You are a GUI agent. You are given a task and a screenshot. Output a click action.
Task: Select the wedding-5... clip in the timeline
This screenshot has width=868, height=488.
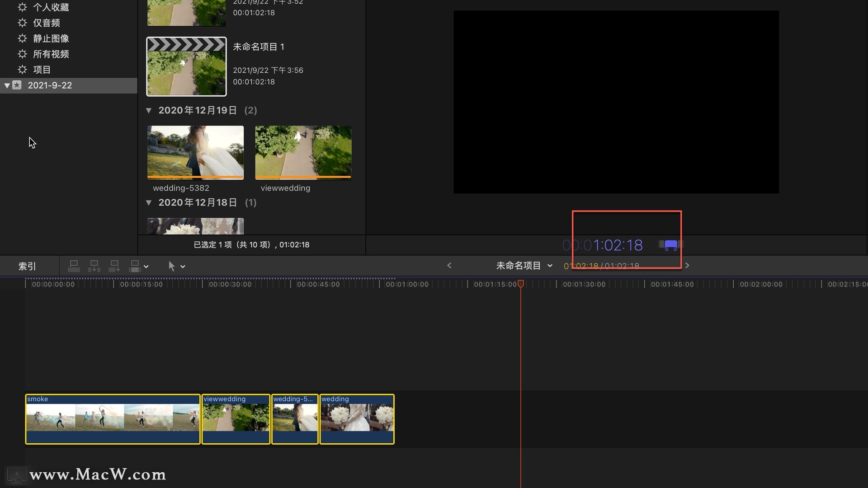(x=295, y=419)
